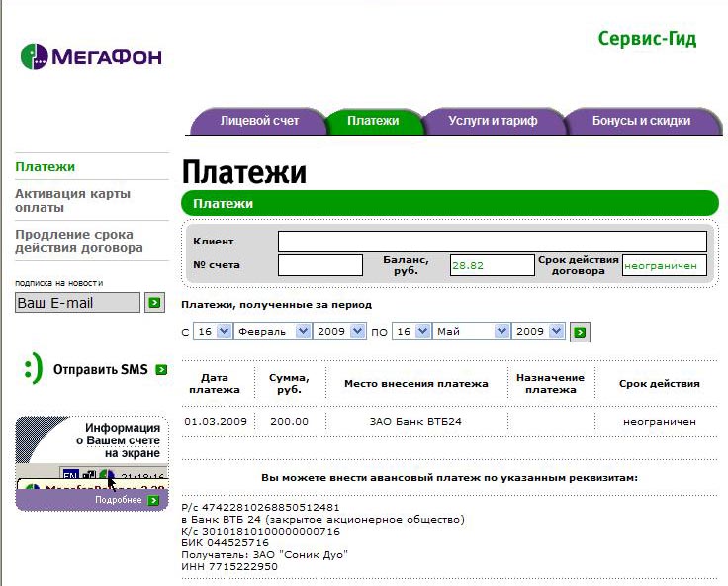Open Продление срока действия договора link
Viewport: 728px width, 586px height.
click(x=79, y=242)
